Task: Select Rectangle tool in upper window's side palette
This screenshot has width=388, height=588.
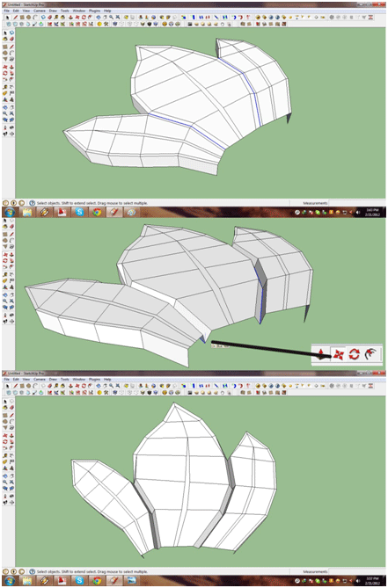Action: (5, 47)
